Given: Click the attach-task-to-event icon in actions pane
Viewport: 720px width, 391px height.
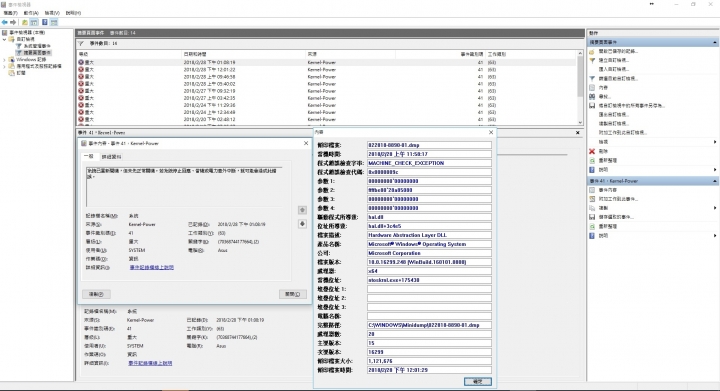Looking at the screenshot, I should click(x=592, y=199).
